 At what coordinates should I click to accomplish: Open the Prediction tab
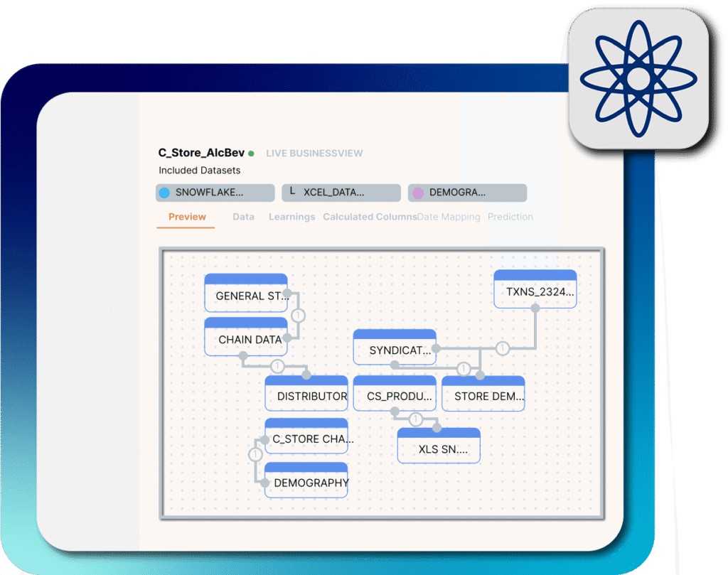click(x=510, y=217)
